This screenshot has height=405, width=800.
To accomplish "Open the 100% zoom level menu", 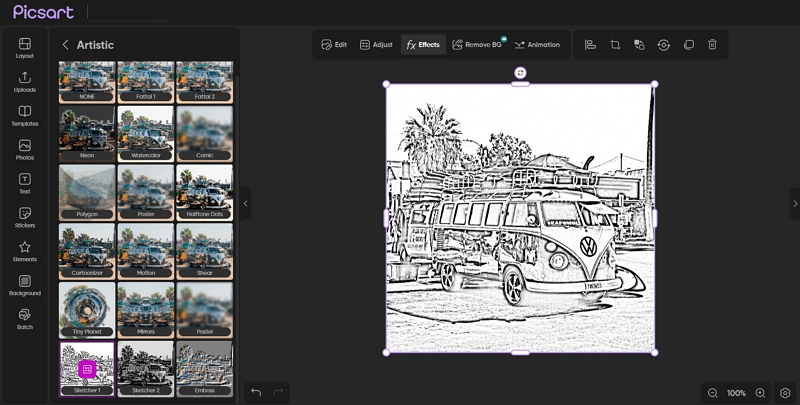I will (x=736, y=393).
